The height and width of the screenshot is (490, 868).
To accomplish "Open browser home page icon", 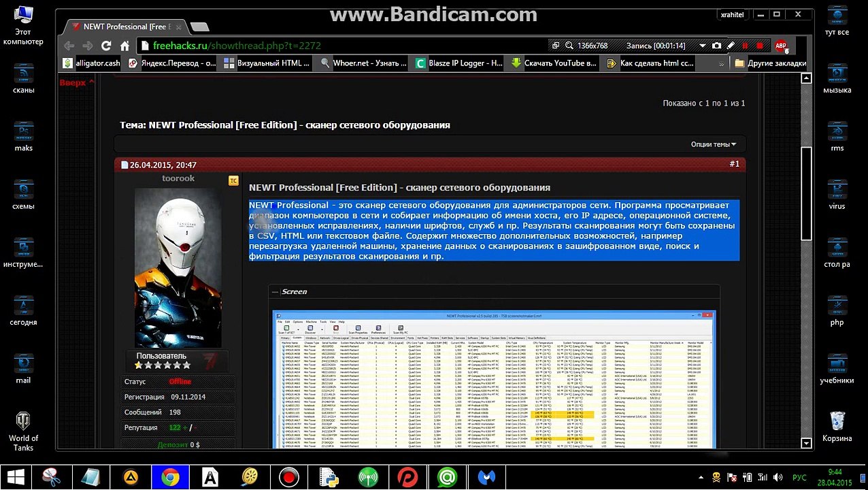I will [124, 46].
